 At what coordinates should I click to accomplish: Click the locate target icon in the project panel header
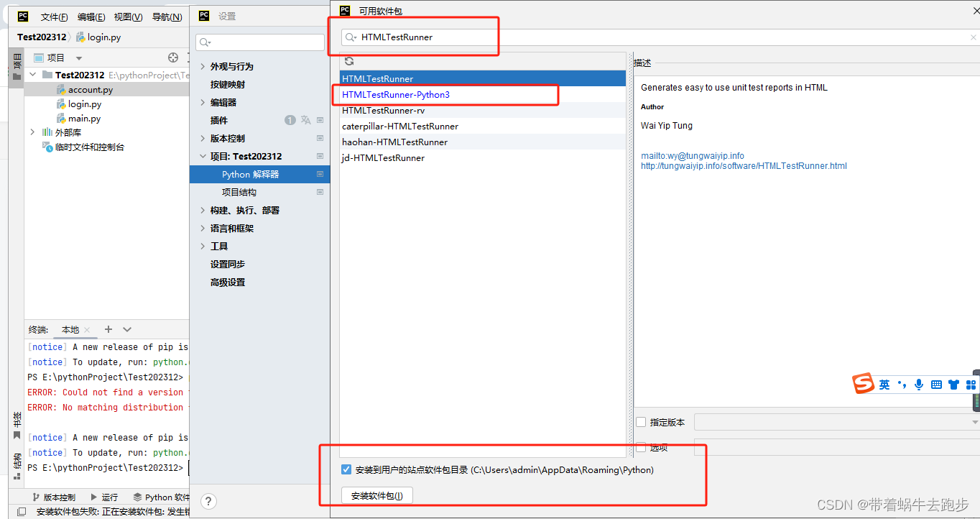173,58
